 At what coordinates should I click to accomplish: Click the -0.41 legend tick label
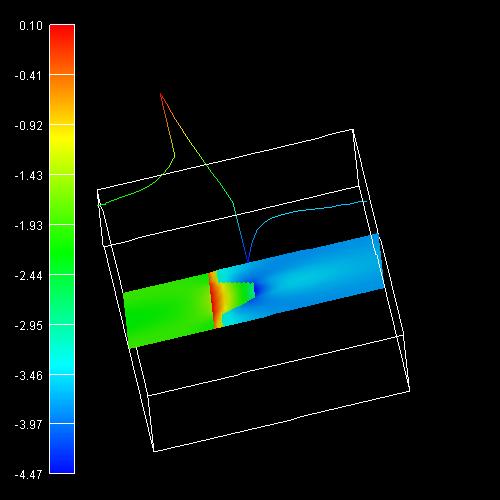[29, 76]
